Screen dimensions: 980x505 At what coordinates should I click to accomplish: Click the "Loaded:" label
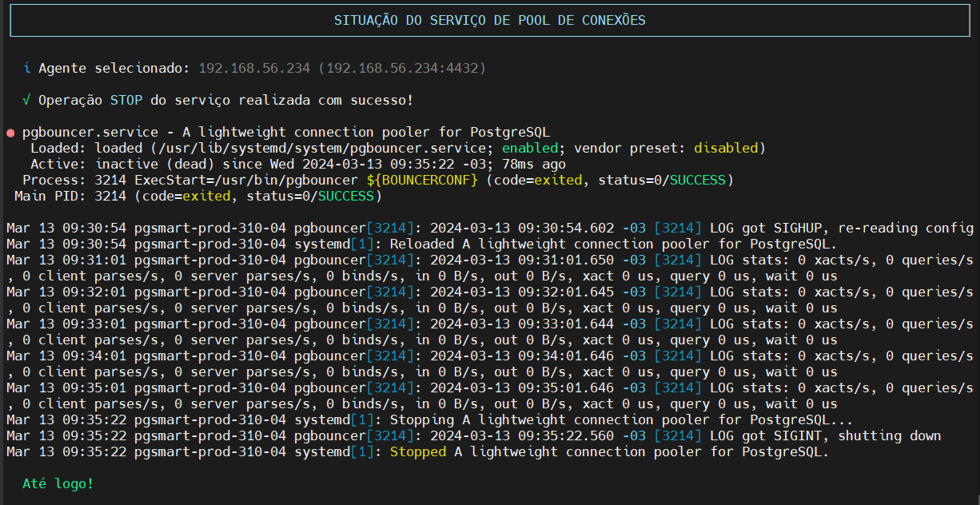coord(58,148)
